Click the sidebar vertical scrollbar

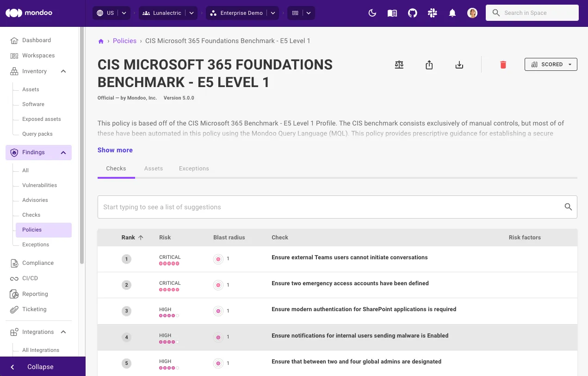coord(82,145)
